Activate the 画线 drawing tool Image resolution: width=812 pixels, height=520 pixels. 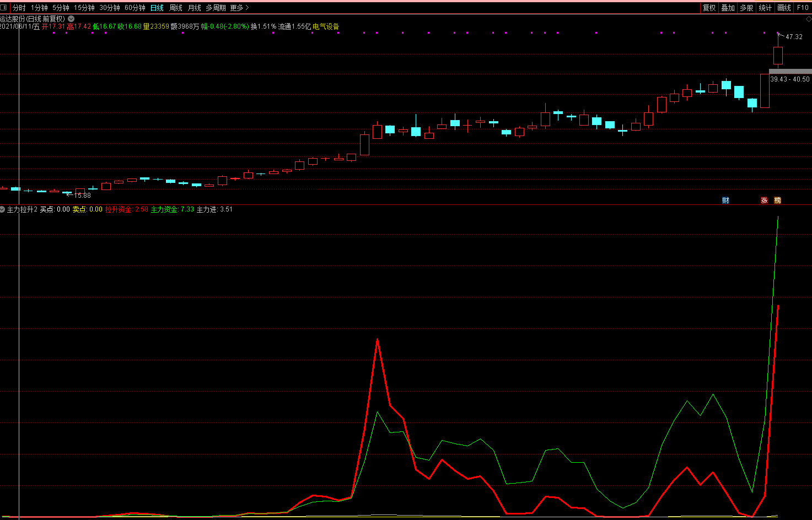[784, 8]
